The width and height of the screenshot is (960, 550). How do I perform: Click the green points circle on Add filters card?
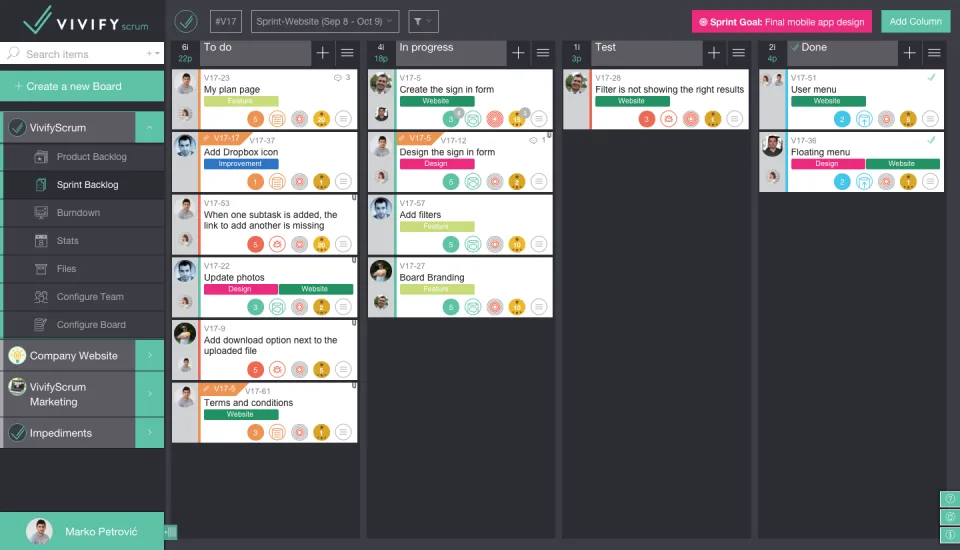coord(451,244)
